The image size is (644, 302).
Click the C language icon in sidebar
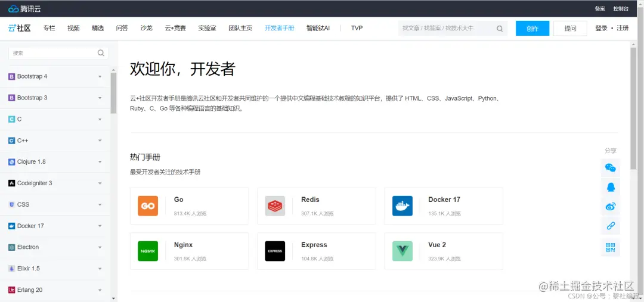point(11,119)
